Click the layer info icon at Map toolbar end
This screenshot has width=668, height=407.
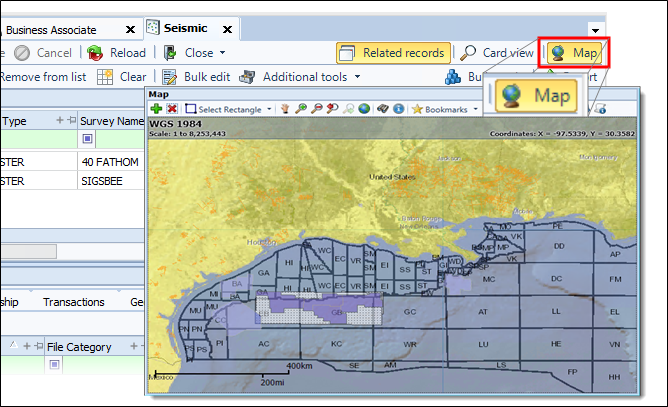click(x=600, y=109)
